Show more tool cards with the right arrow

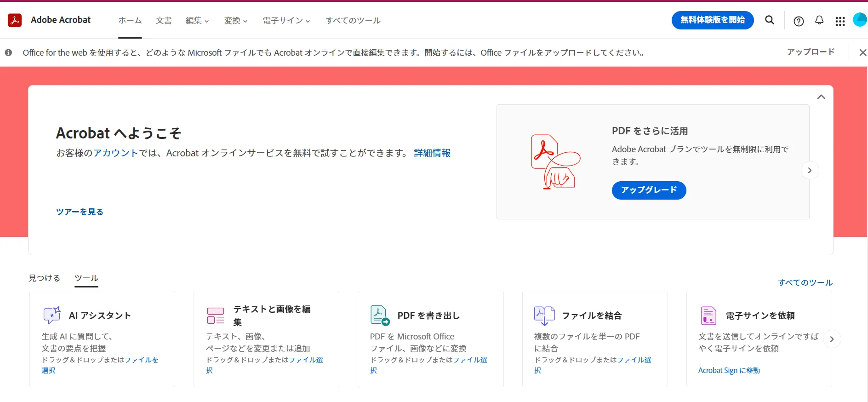pos(832,339)
